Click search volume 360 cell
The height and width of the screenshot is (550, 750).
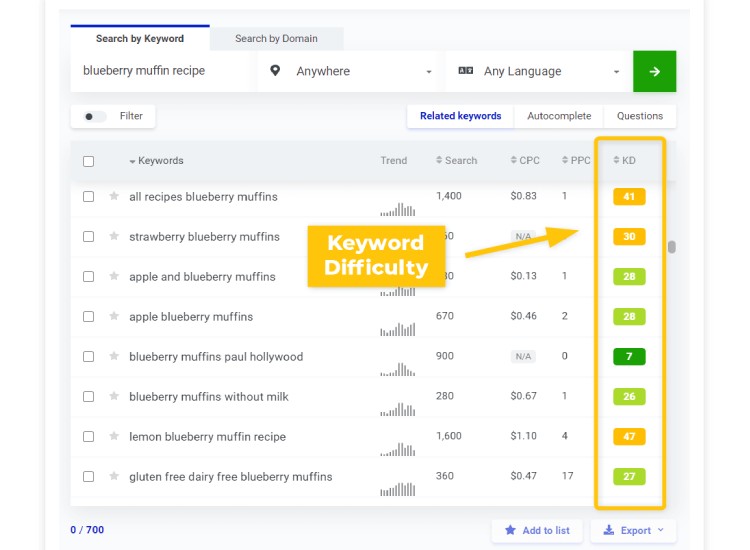(444, 476)
